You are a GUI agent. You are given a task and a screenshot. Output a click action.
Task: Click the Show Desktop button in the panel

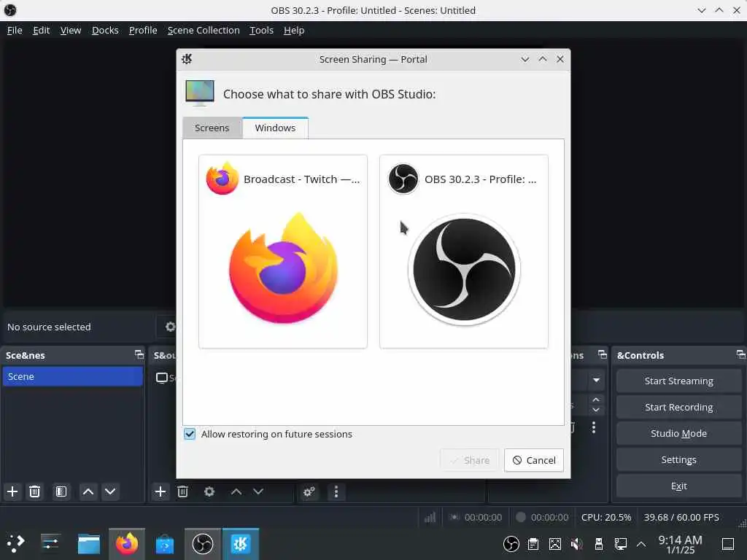point(728,543)
